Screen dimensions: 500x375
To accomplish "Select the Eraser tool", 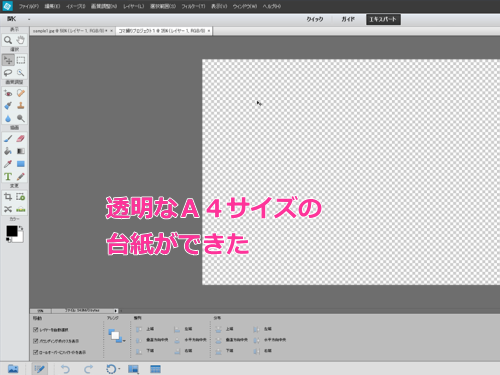I will tap(21, 139).
